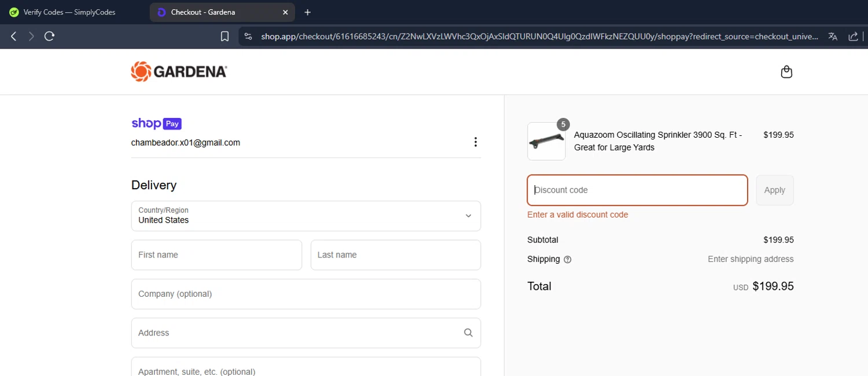868x376 pixels.
Task: Open a new browser tab
Action: (307, 12)
